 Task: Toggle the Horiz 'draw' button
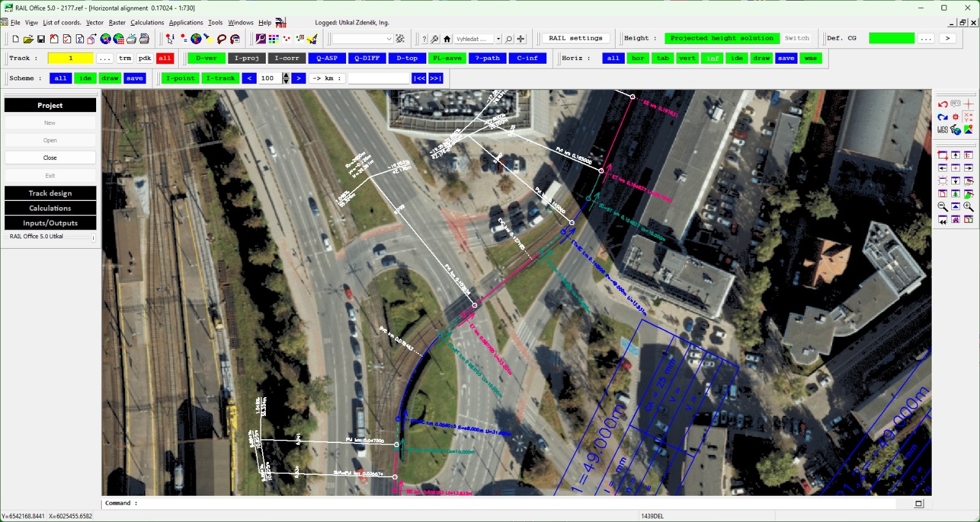[761, 58]
